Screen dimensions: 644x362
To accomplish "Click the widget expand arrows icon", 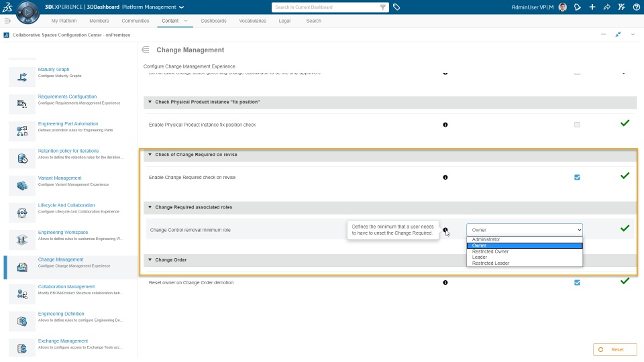I will coord(618,34).
